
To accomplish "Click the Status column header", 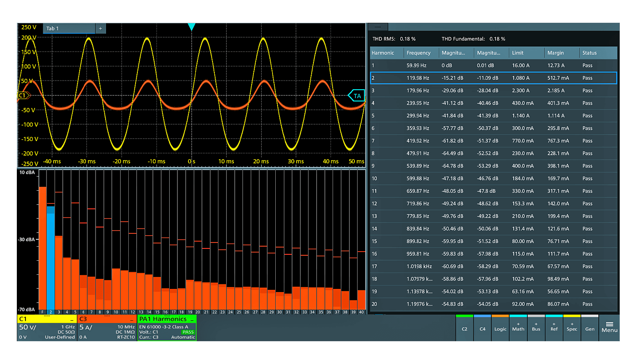I will [598, 53].
